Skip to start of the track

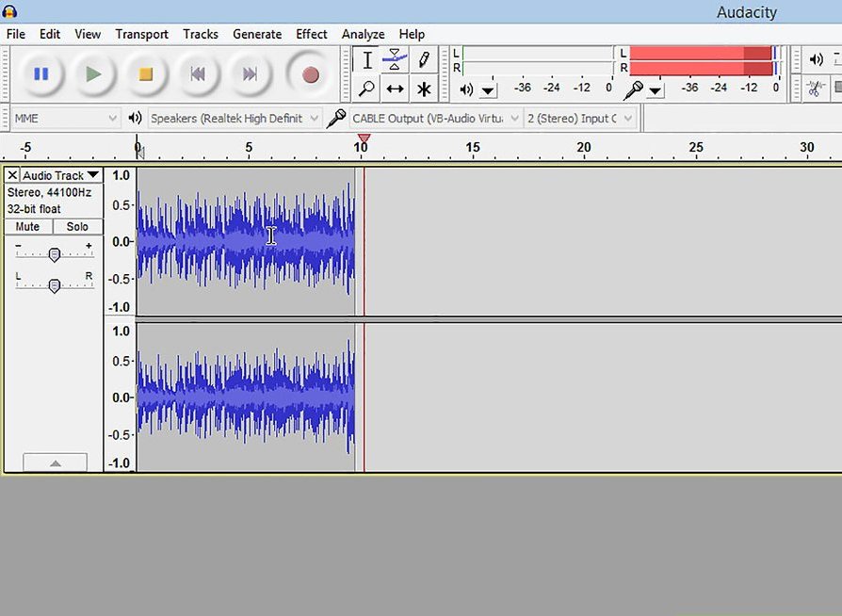[198, 74]
